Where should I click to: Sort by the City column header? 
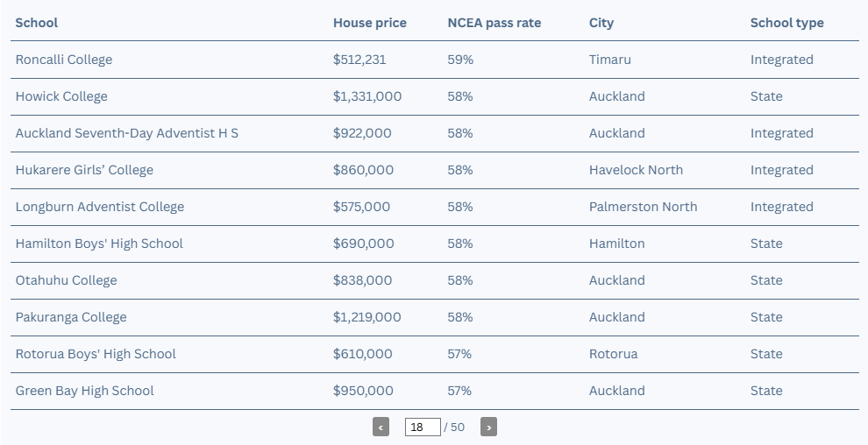601,23
